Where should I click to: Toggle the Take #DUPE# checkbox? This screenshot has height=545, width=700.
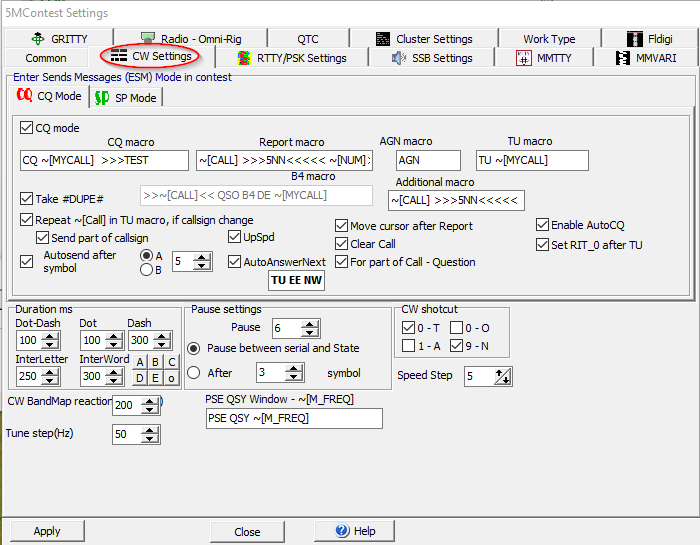27,198
